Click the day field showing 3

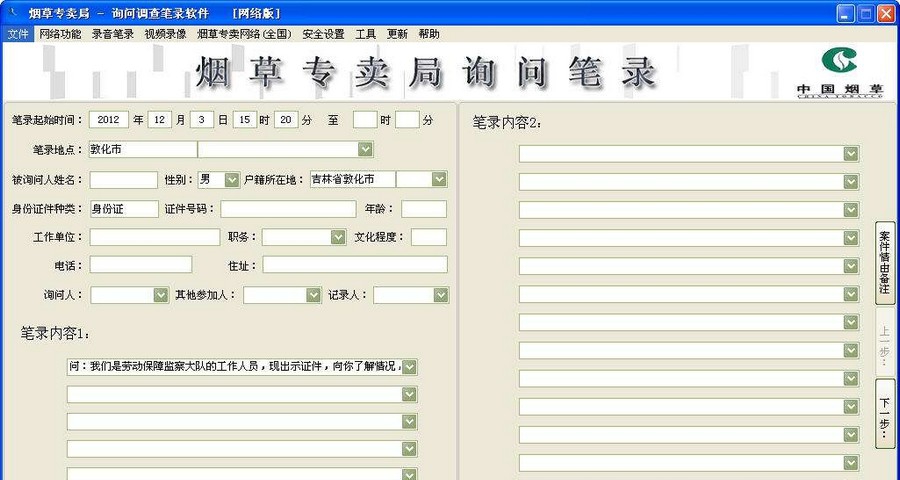pyautogui.click(x=201, y=119)
